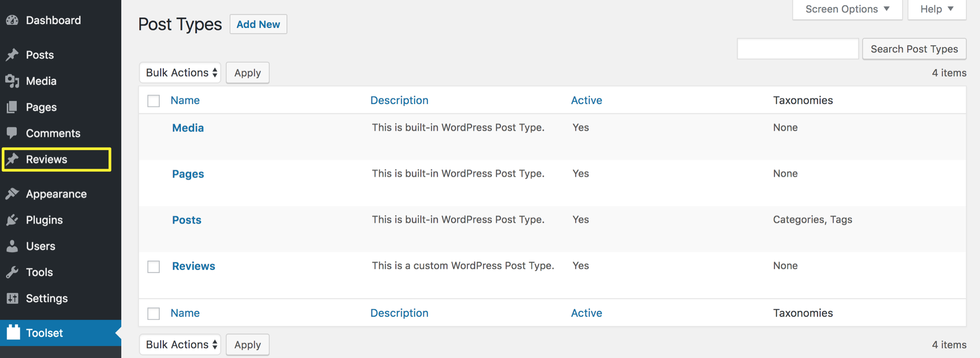
Task: Click the Dashboard gauge icon in sidebar
Action: 12,20
